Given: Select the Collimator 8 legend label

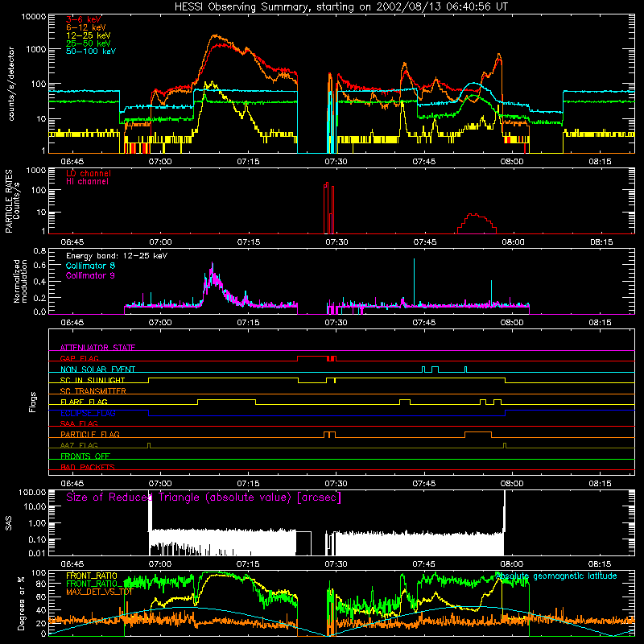Looking at the screenshot, I should pyautogui.click(x=90, y=266).
